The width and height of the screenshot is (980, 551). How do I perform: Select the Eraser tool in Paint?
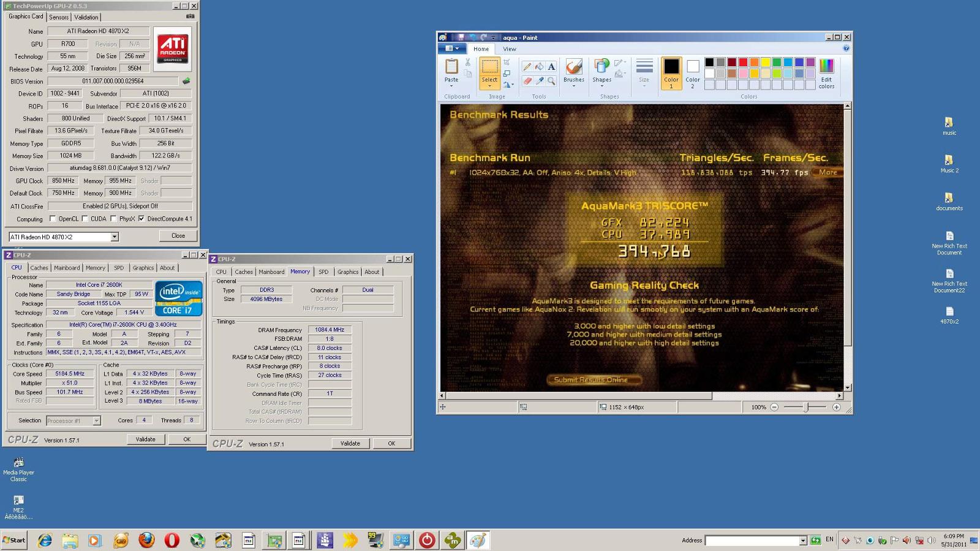pos(527,80)
